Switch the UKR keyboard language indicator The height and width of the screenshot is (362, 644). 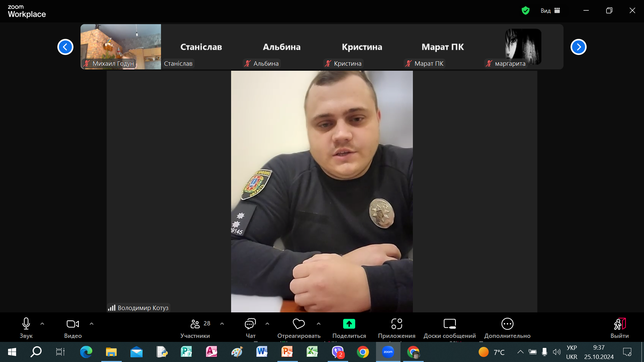[x=572, y=352]
